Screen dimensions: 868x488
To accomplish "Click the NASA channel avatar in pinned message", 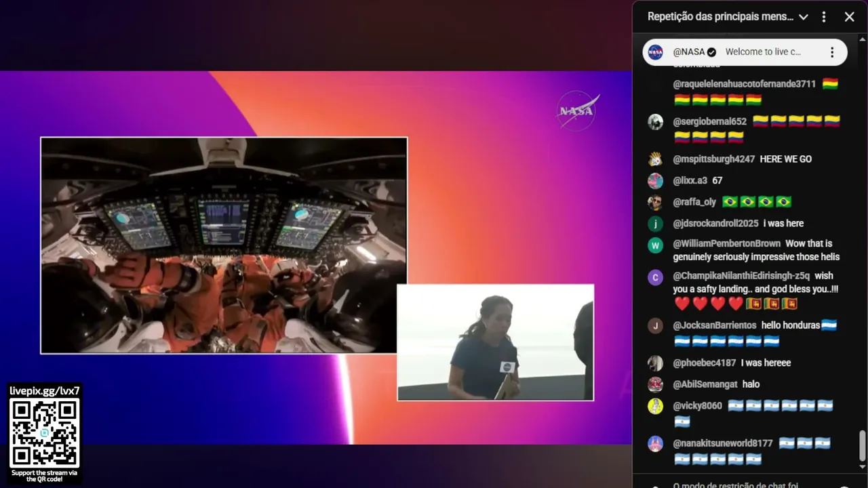I will tap(655, 52).
